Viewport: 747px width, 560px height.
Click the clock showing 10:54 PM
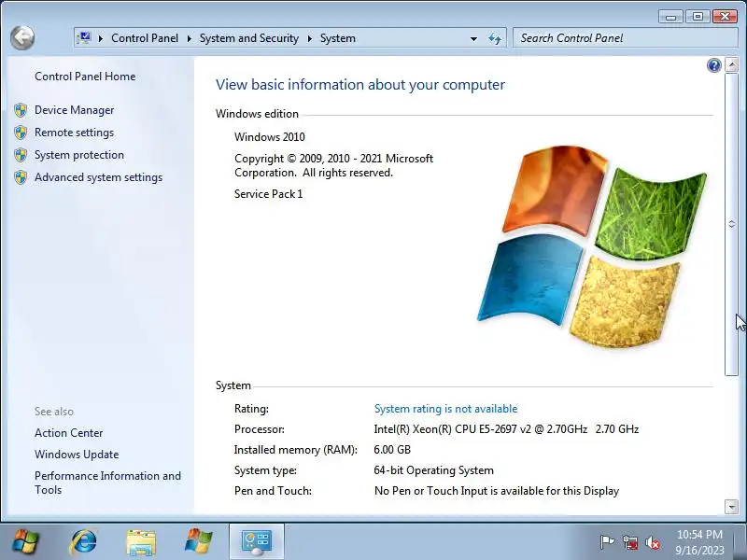click(x=699, y=535)
